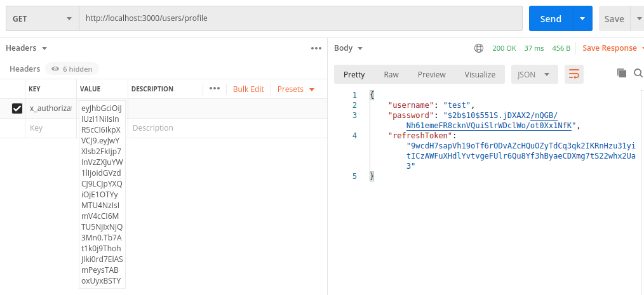This screenshot has width=644, height=295.
Task: Copy response body using the copy icon
Action: (622, 73)
